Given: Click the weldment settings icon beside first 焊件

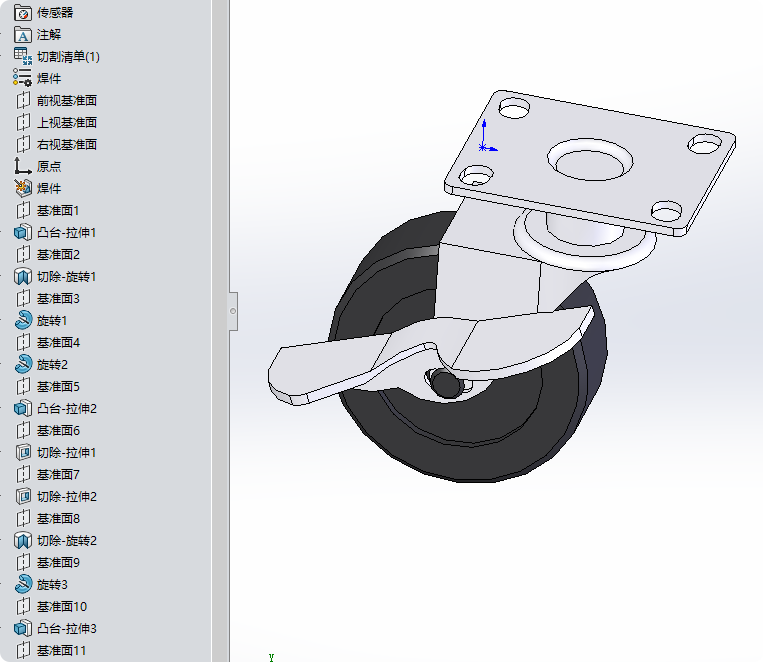Looking at the screenshot, I should point(23,78).
